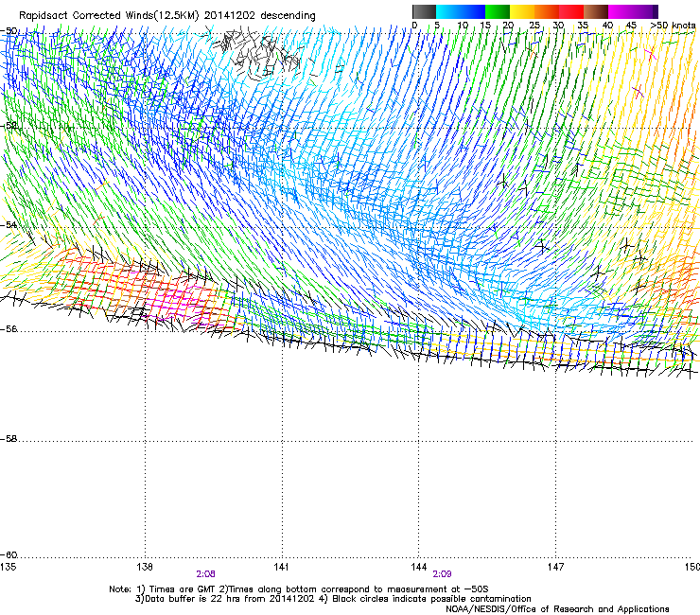Image resolution: width=700 pixels, height=615 pixels.
Task: Click the orange 25-30 knots color segment
Action: point(547,11)
